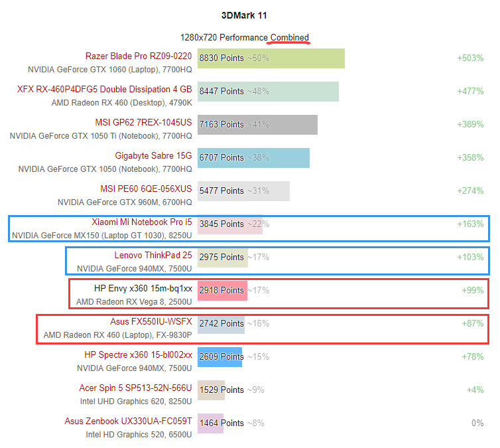500x448 pixels.
Task: Open the HP Spectre x360 15-bl002xx link
Action: tap(138, 355)
